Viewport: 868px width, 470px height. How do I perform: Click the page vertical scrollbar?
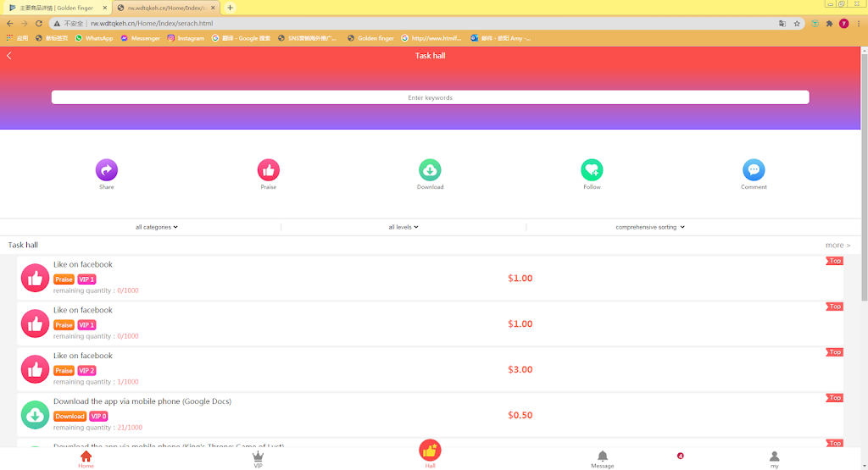(x=864, y=177)
